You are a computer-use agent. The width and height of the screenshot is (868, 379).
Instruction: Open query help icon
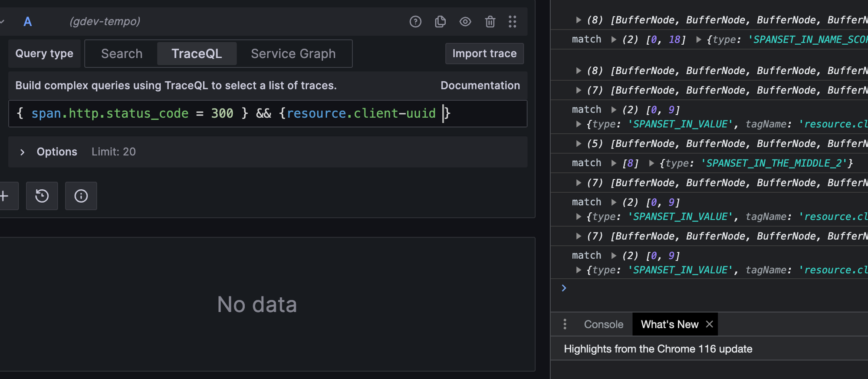click(x=415, y=22)
